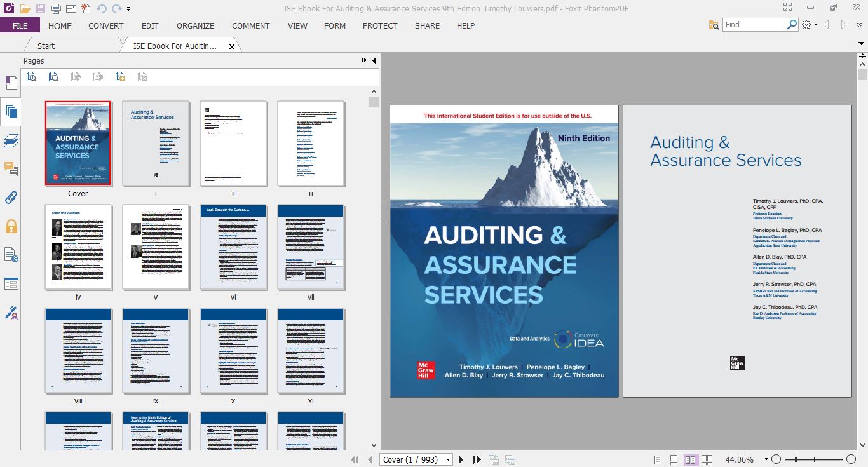Open the Customize Quick Access toolbar dropdown
The image size is (868, 467).
(128, 9)
